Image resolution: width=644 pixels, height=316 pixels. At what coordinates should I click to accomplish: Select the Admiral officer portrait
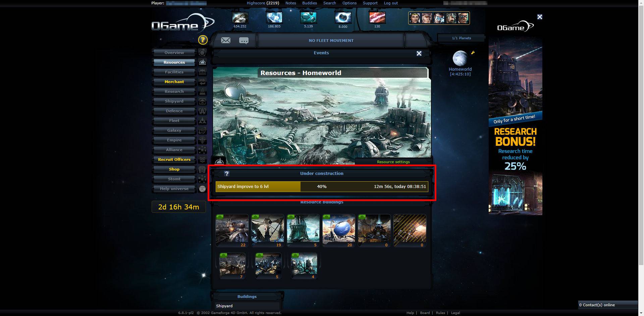(427, 18)
